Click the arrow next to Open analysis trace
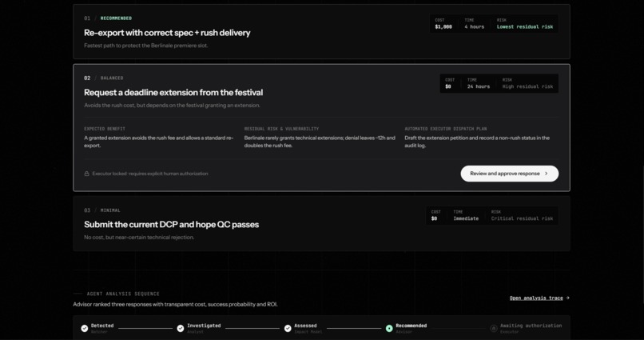 tap(567, 298)
